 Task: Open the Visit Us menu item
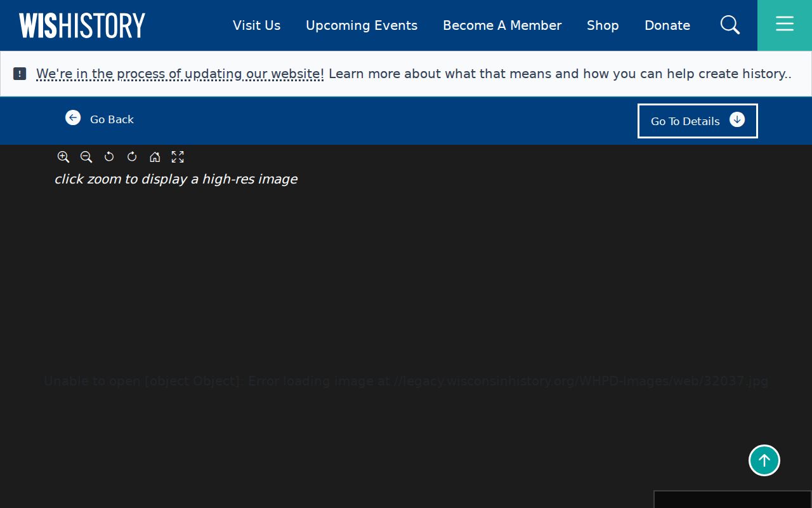click(x=256, y=25)
